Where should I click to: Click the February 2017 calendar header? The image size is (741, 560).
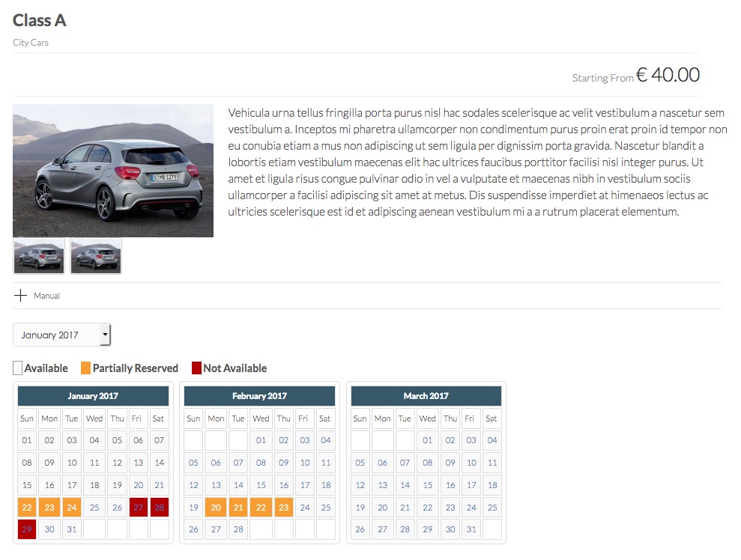point(259,396)
